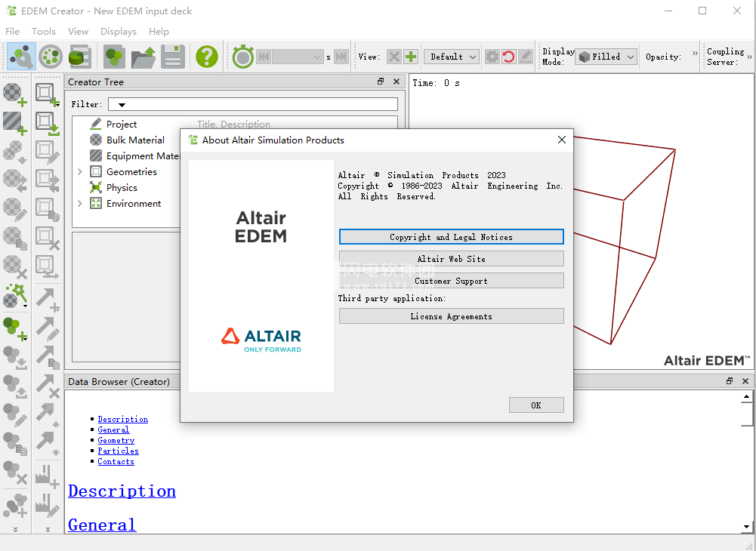Expand the Environment tree node
This screenshot has width=756, height=551.
click(x=80, y=204)
